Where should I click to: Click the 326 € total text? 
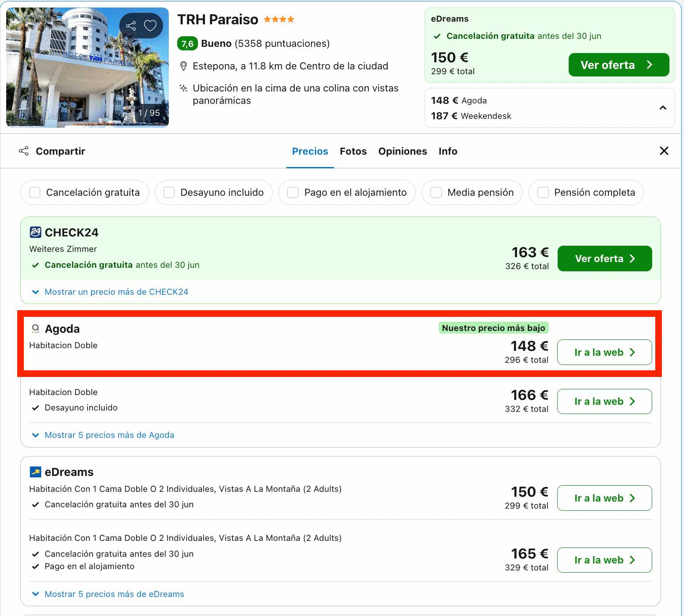click(x=527, y=266)
